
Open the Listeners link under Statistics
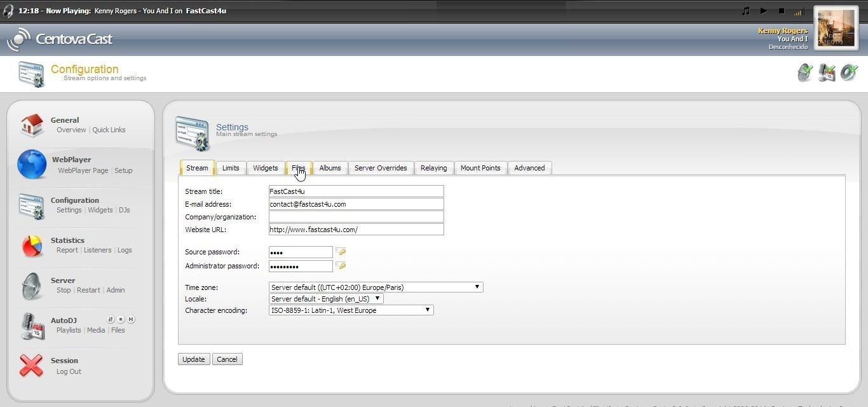pyautogui.click(x=98, y=250)
